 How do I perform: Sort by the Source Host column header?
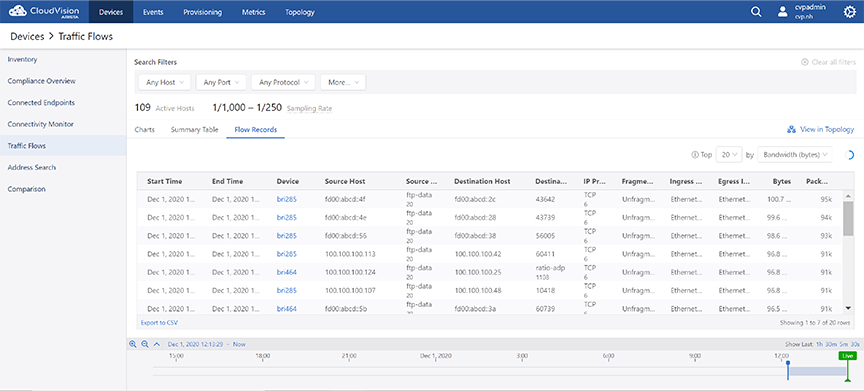[345, 181]
